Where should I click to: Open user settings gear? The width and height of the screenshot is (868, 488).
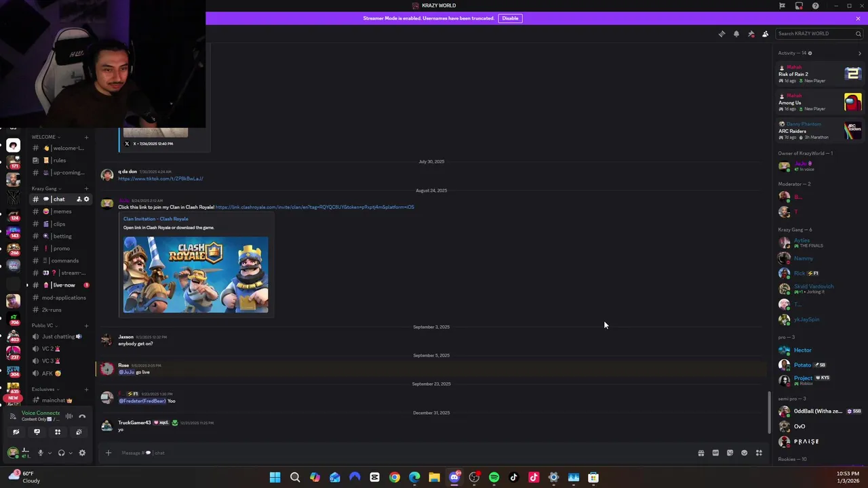82,453
